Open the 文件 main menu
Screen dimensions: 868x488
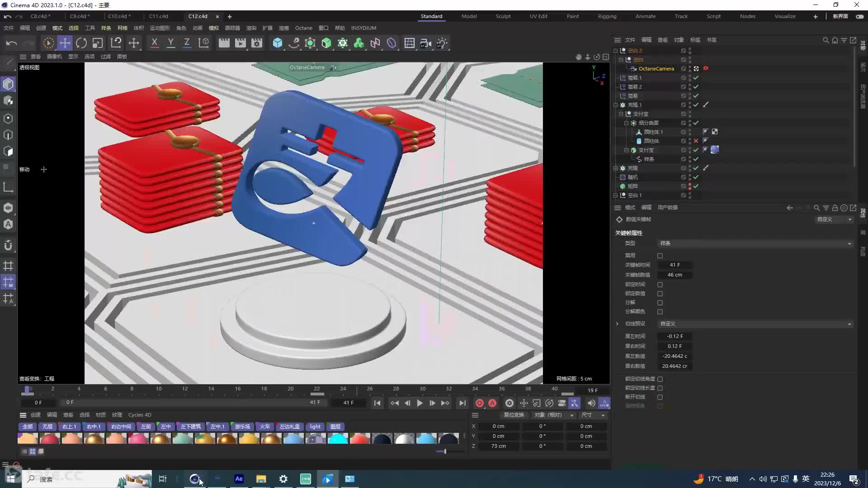[x=9, y=28]
